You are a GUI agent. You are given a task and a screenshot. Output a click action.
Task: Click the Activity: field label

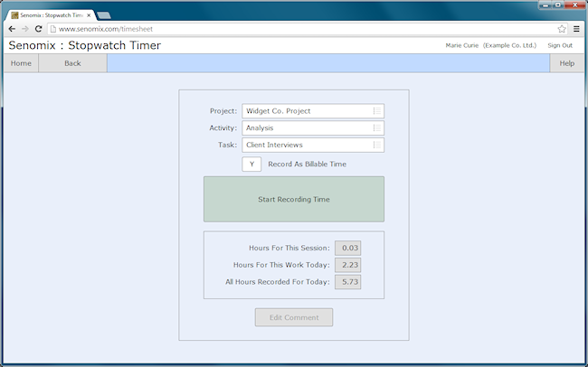[x=223, y=127]
